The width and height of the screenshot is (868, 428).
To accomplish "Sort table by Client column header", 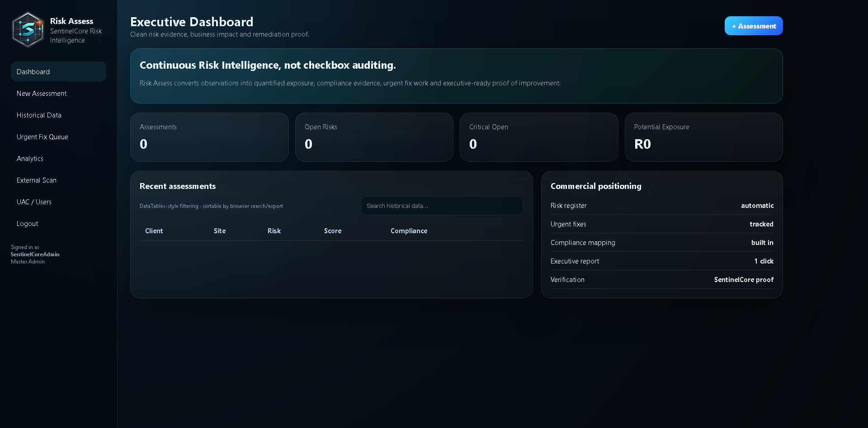I will (x=154, y=231).
